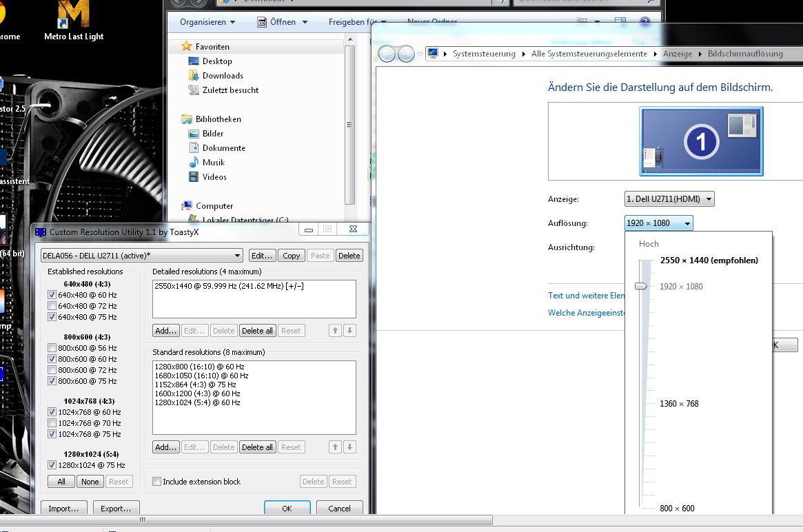Click the Videos film icon
803x532 pixels.
click(194, 176)
